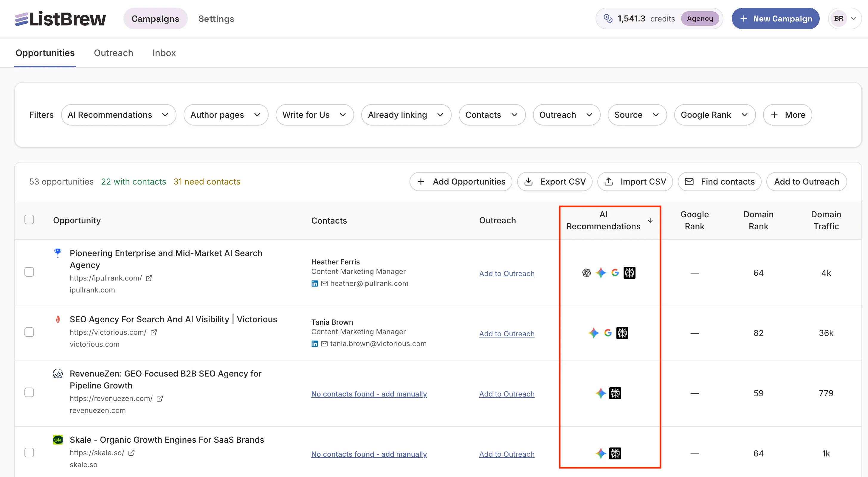
Task: Click Export CSV button
Action: click(x=555, y=182)
